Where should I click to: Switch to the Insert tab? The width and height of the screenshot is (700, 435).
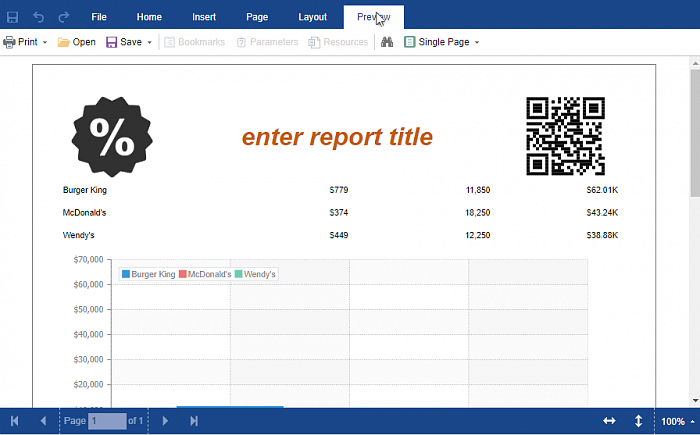click(x=204, y=17)
